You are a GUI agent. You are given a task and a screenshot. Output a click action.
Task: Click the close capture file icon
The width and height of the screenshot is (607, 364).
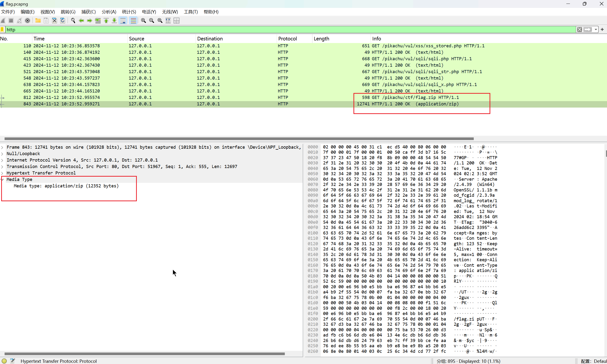click(55, 21)
